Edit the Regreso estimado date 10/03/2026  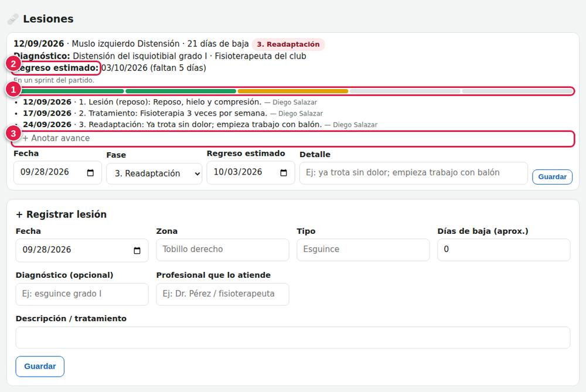point(251,173)
